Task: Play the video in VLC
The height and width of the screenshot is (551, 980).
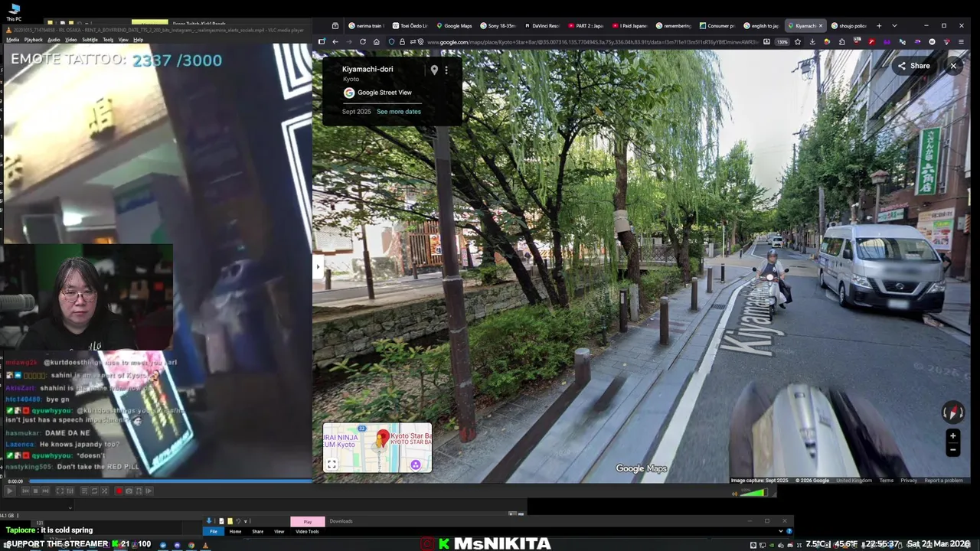Action: [10, 491]
